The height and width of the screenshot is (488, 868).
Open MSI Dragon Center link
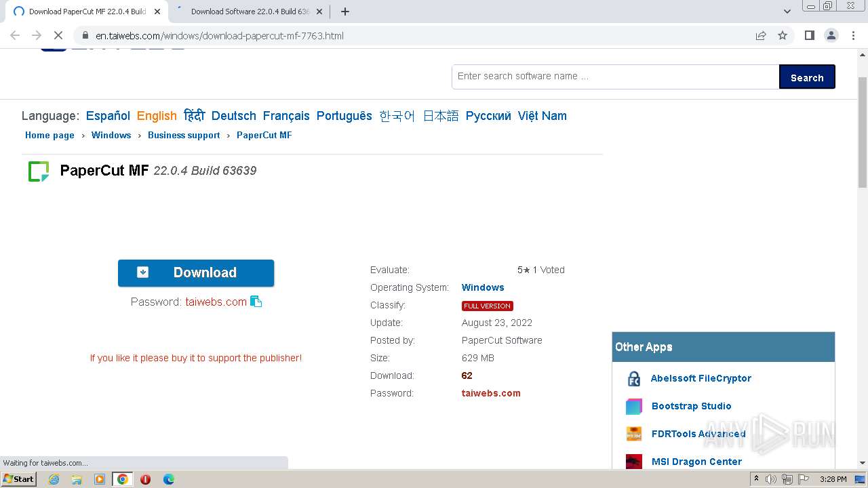click(697, 462)
